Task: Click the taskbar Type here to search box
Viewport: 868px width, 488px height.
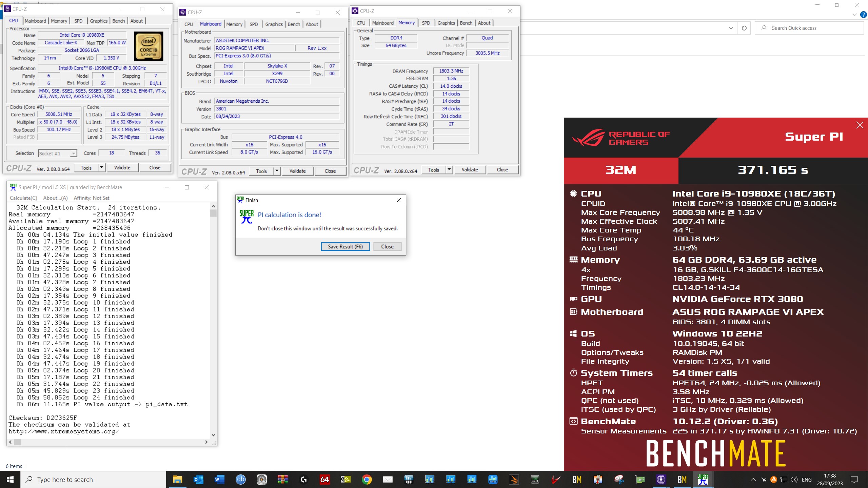Action: tap(93, 480)
